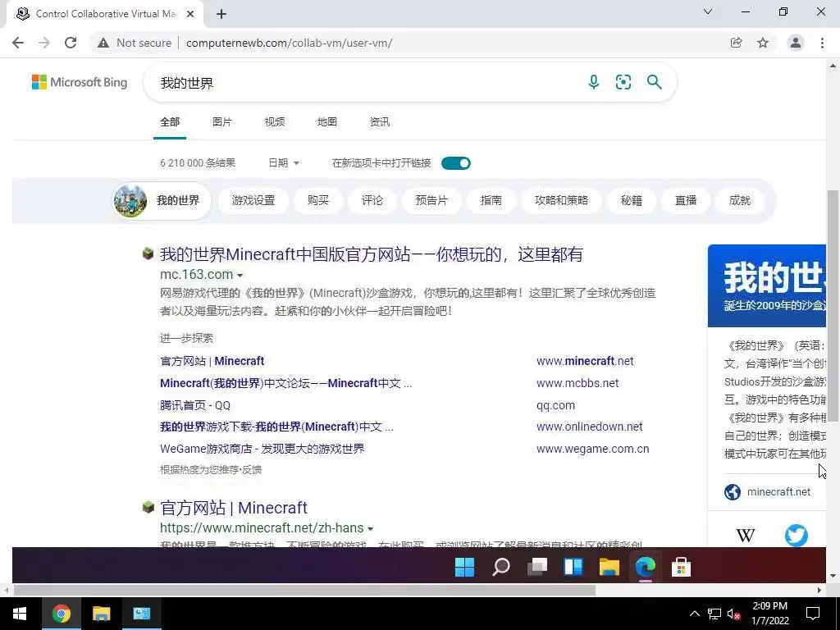Open File Explorer in VM taskbar
The height and width of the screenshot is (630, 840).
pos(609,567)
